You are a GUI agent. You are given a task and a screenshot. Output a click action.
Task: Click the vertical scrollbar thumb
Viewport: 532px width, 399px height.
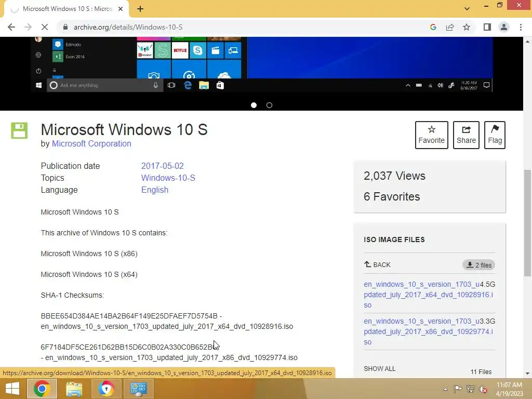click(x=528, y=223)
